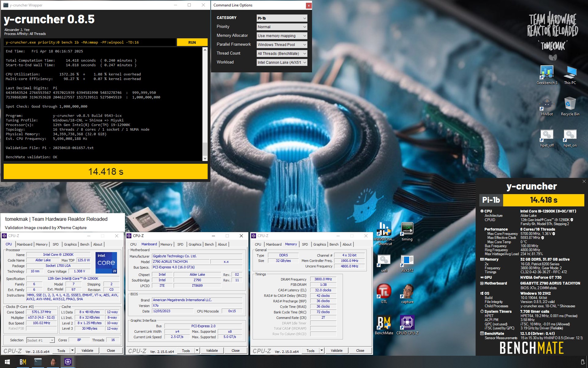Expand Tools arrow in CPU-Z Memory window
Image resolution: width=588 pixels, height=368 pixels.
[x=322, y=351]
